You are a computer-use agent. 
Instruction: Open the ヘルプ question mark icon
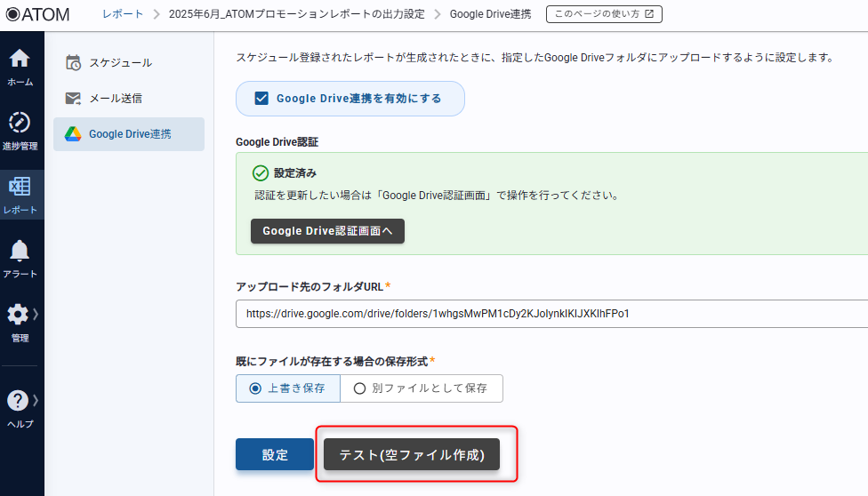point(18,401)
